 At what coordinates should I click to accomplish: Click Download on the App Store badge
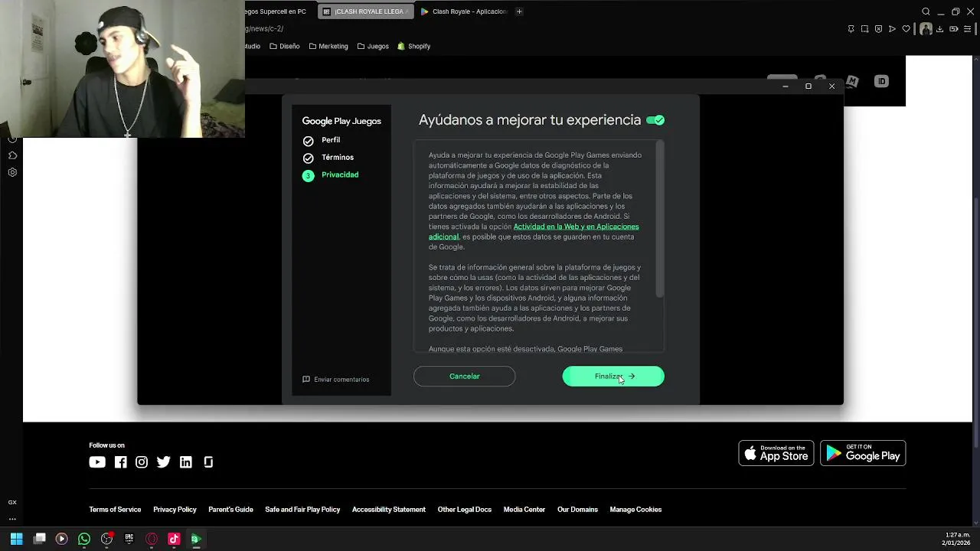point(776,453)
